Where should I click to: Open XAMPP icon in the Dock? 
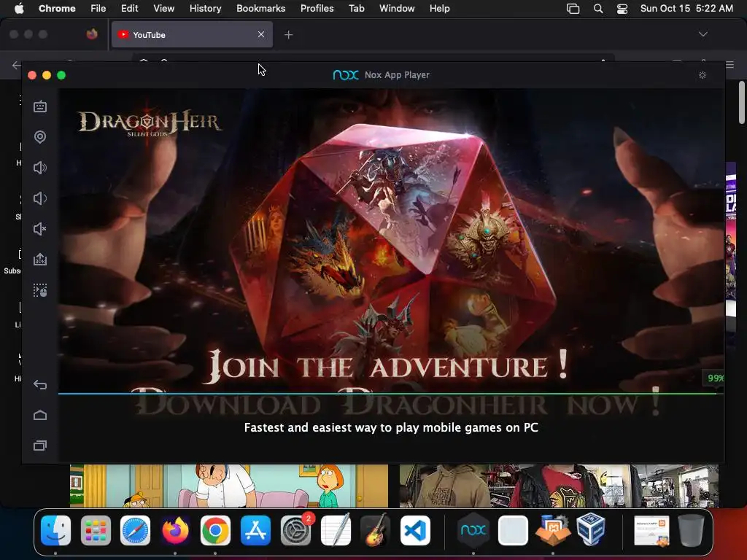point(553,530)
